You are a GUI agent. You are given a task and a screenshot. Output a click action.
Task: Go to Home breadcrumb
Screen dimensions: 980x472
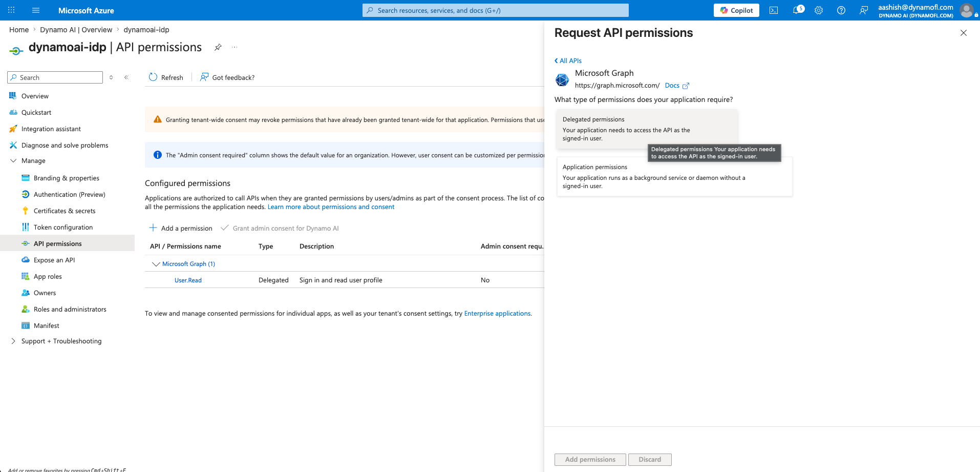click(19, 30)
